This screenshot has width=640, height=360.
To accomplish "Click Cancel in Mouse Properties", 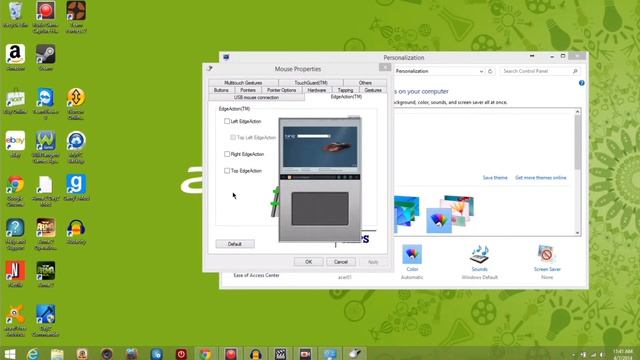I will click(x=341, y=262).
